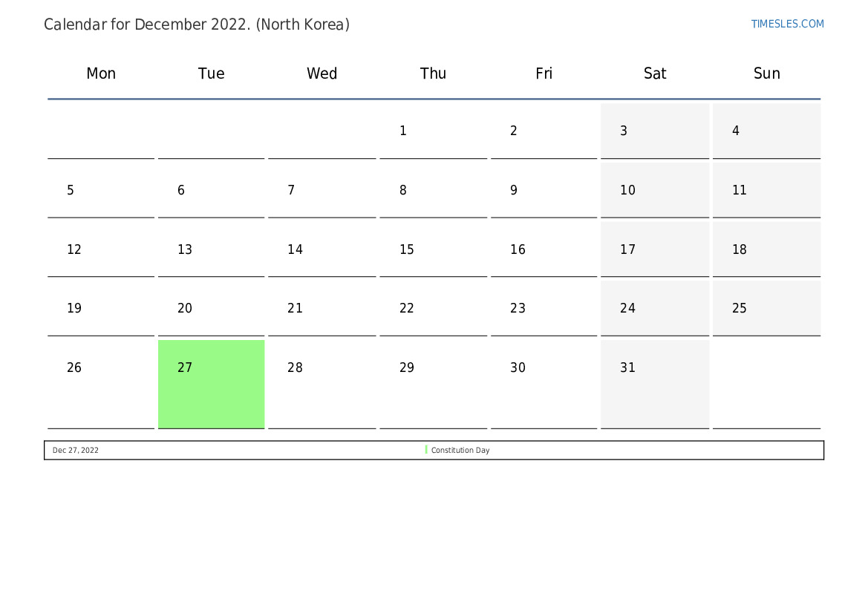Click the Sat column header

pos(655,73)
